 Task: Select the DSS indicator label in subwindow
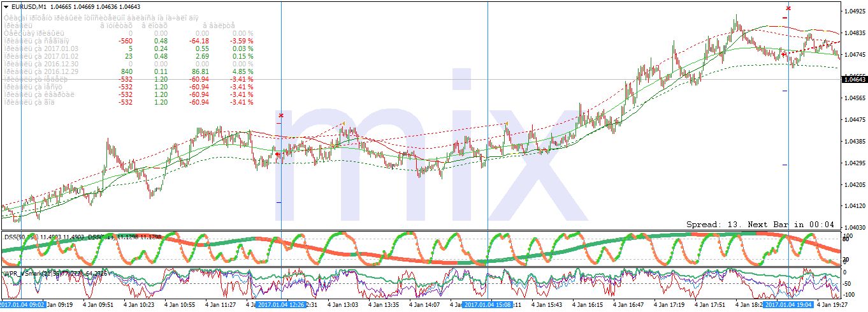[x=83, y=237]
